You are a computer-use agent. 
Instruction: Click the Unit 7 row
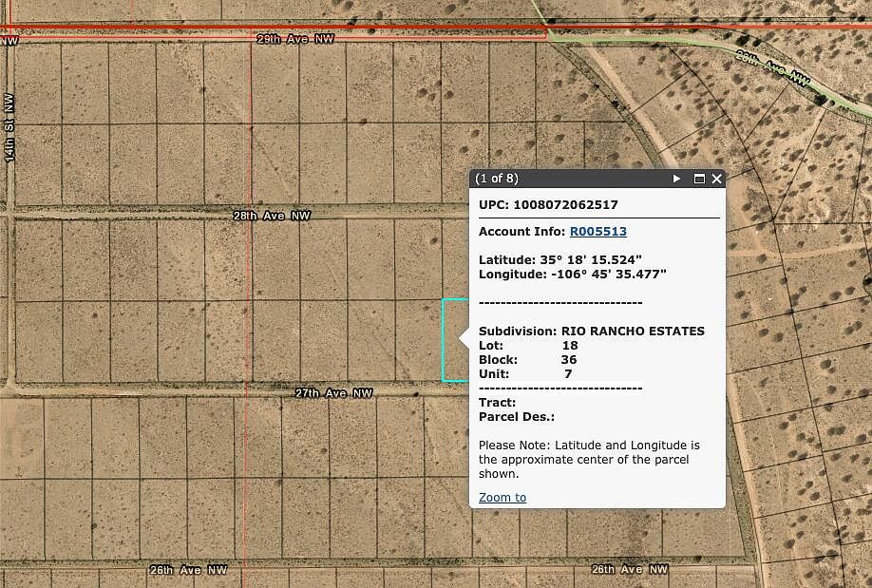pos(525,374)
